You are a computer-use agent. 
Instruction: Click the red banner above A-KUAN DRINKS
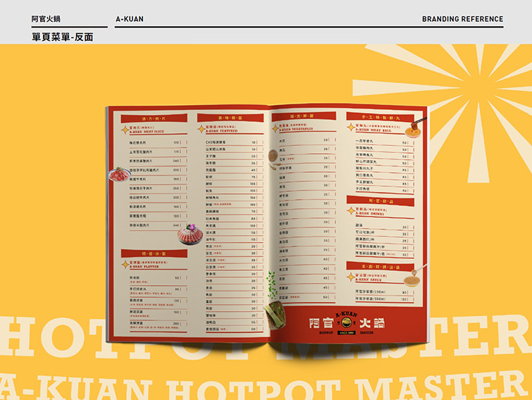(381, 201)
